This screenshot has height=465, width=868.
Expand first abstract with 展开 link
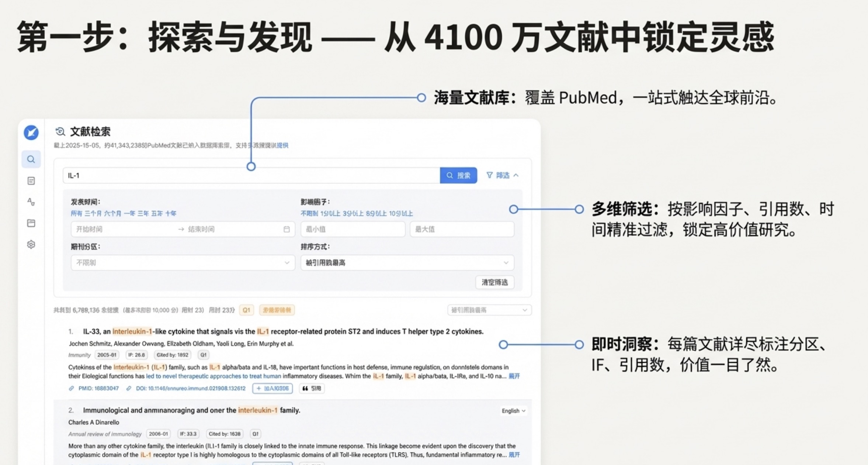pyautogui.click(x=514, y=376)
